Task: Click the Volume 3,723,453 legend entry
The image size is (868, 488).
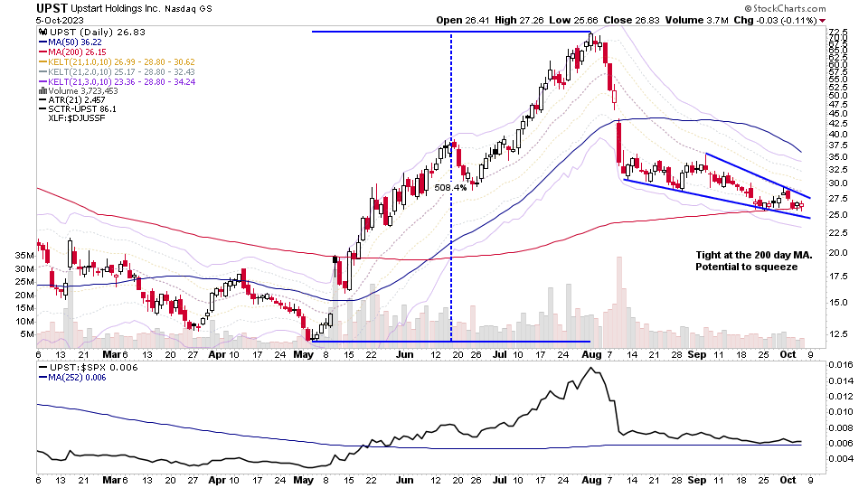Action: pyautogui.click(x=79, y=91)
